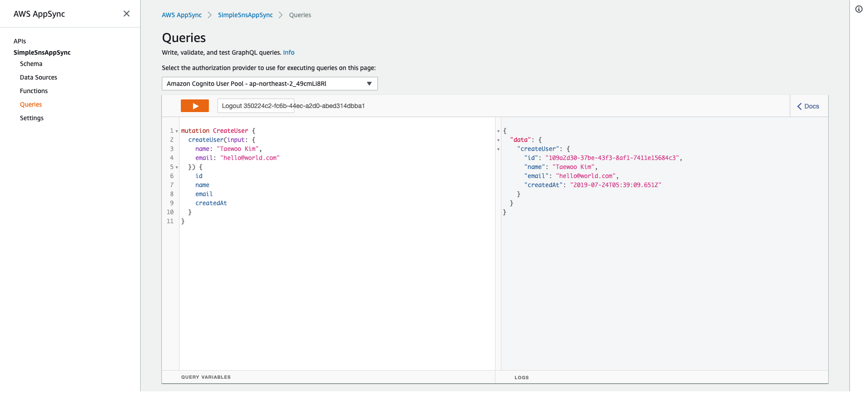Open the Info link next to description

(x=289, y=52)
